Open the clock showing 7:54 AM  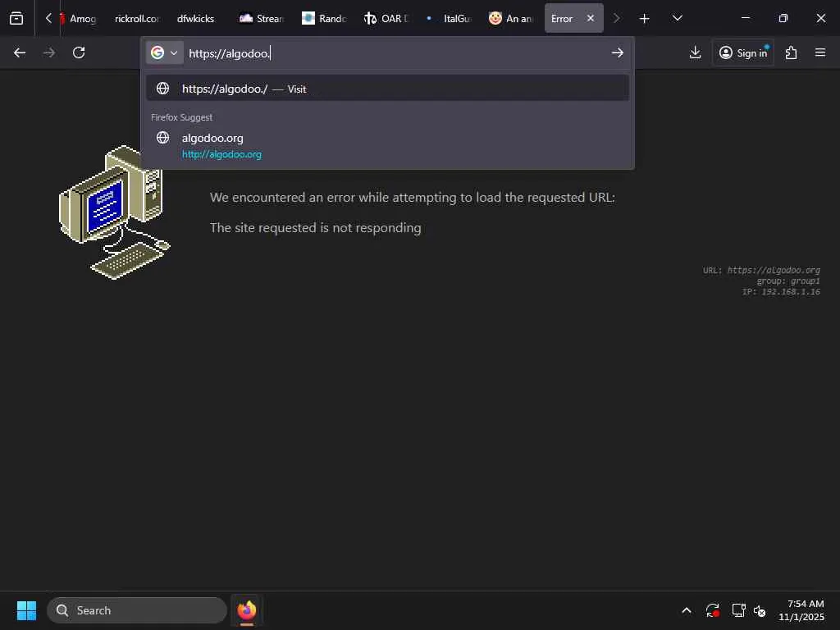coord(801,610)
